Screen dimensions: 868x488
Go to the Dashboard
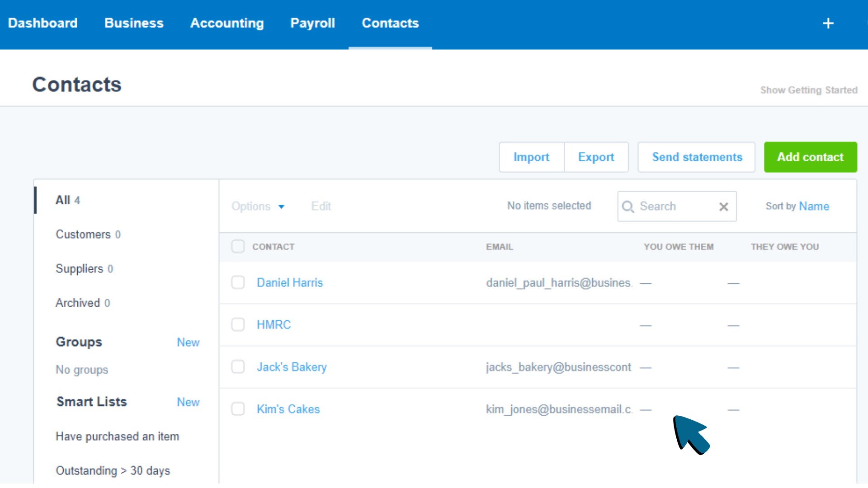43,23
